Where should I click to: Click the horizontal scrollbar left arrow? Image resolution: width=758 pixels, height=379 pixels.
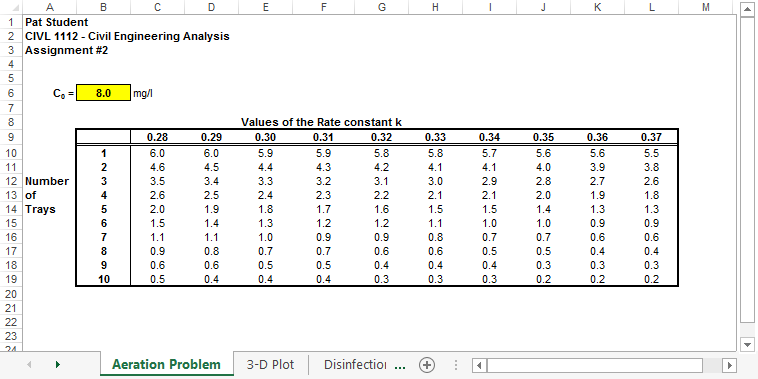tap(479, 365)
